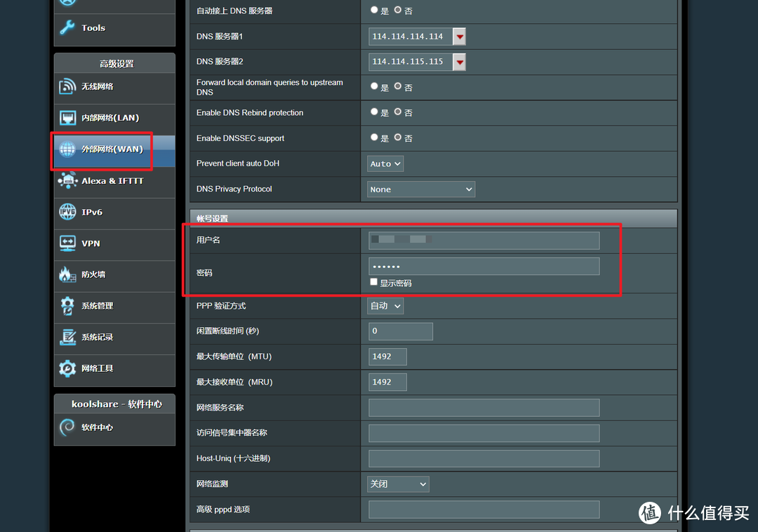Click the 密码 input field

pyautogui.click(x=484, y=266)
